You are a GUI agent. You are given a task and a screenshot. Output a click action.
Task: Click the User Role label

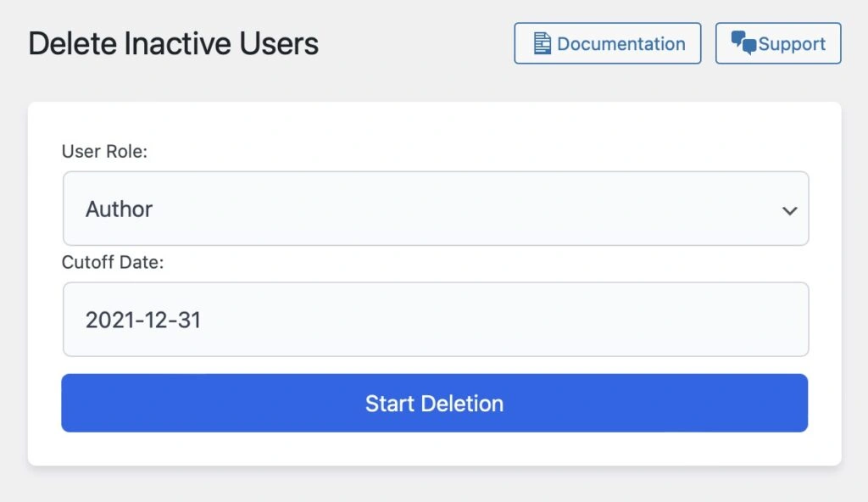104,151
